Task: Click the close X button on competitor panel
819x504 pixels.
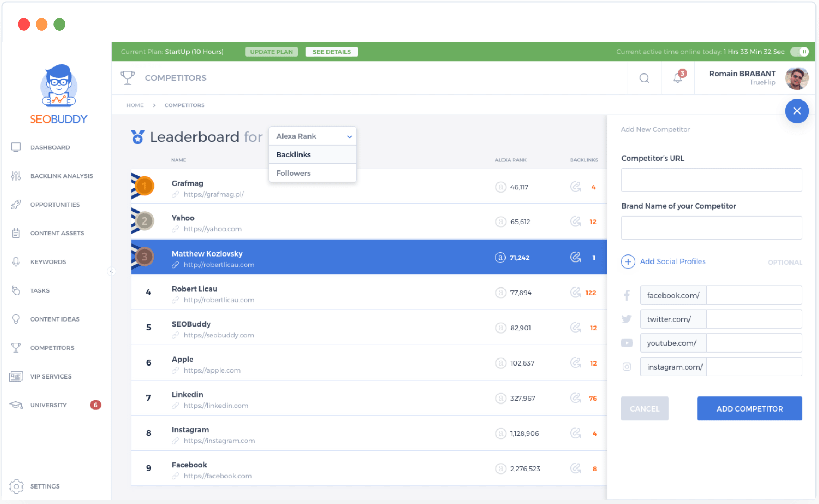Action: tap(797, 111)
